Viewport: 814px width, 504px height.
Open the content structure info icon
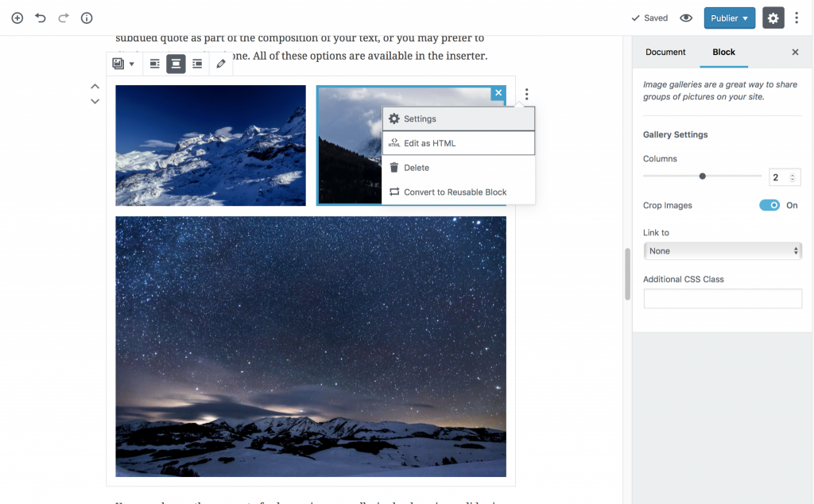click(87, 18)
